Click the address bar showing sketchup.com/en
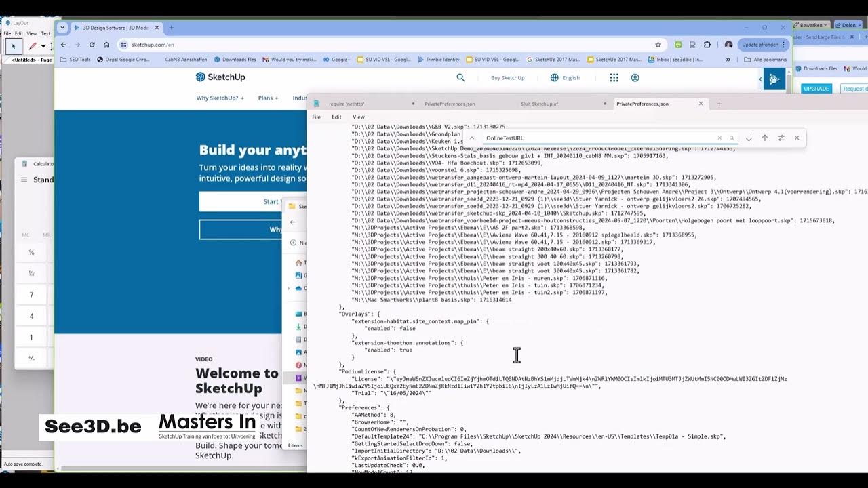868x488 pixels. [x=387, y=45]
